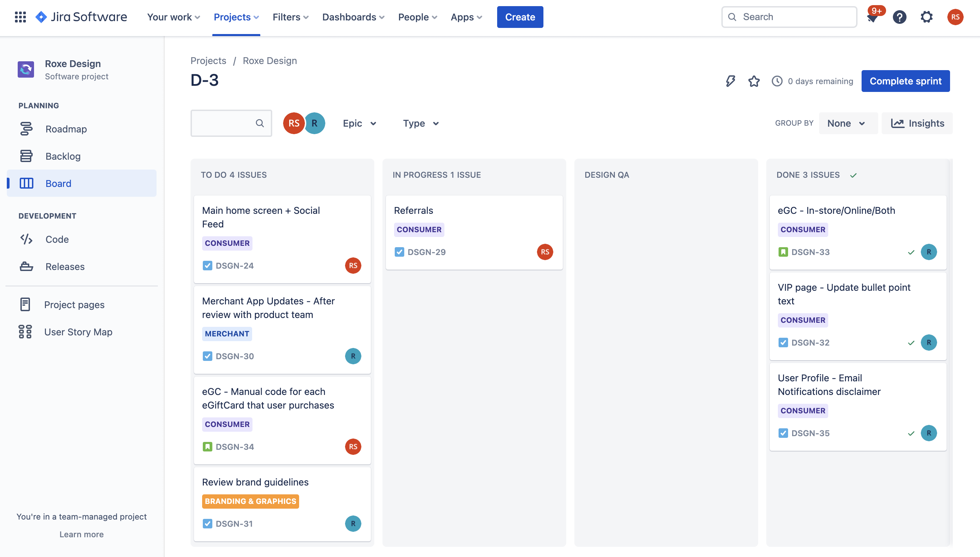Star this board as favorite
Viewport: 980px width, 557px height.
coord(754,81)
